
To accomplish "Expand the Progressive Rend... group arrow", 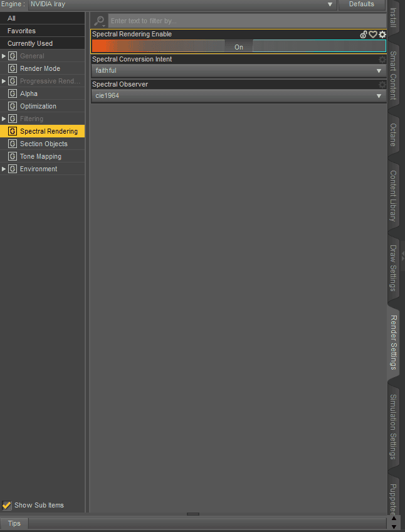I will tap(4, 81).
